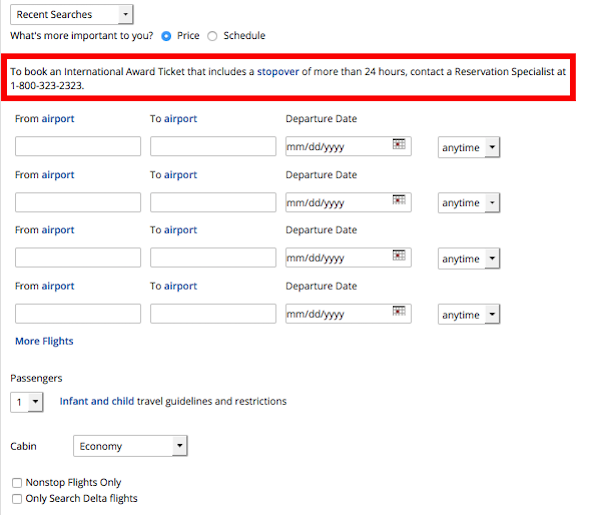Select the Schedule radio button

212,36
